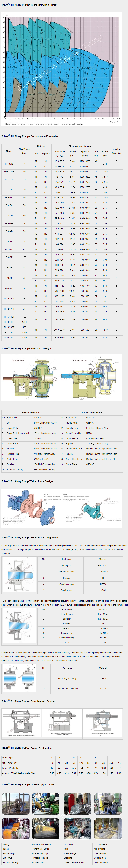This screenshot has height=868, width=128.
Task: Click the 'Impeller Vane No.' column header
Action: point(117,151)
